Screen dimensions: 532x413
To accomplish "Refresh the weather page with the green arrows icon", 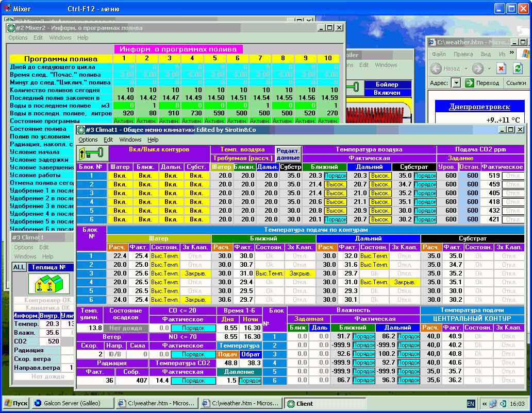I will click(x=518, y=68).
